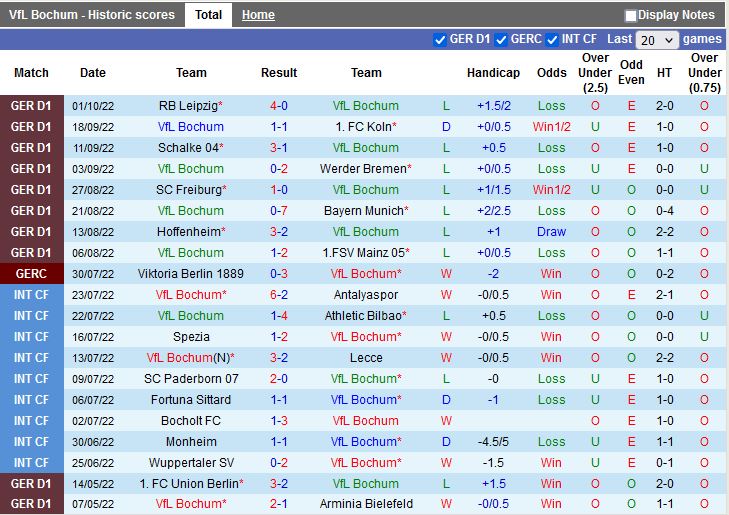Select the GERC league cell

[32, 274]
